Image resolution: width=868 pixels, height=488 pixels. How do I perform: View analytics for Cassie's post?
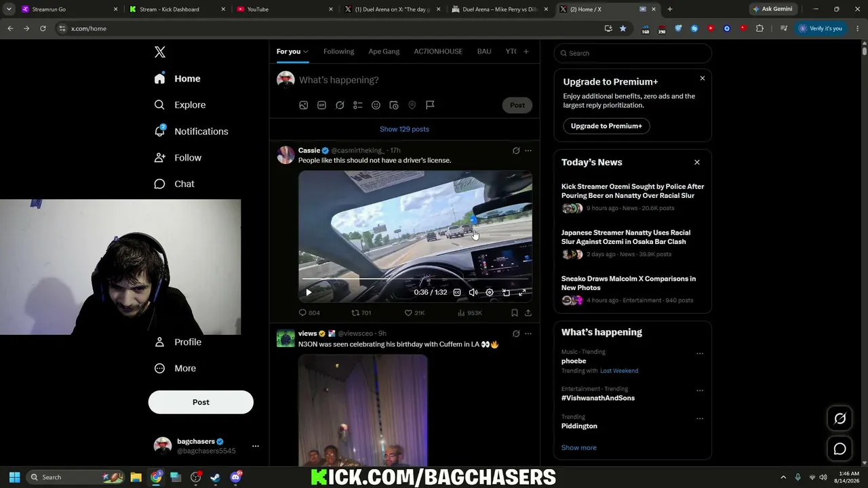pyautogui.click(x=469, y=312)
